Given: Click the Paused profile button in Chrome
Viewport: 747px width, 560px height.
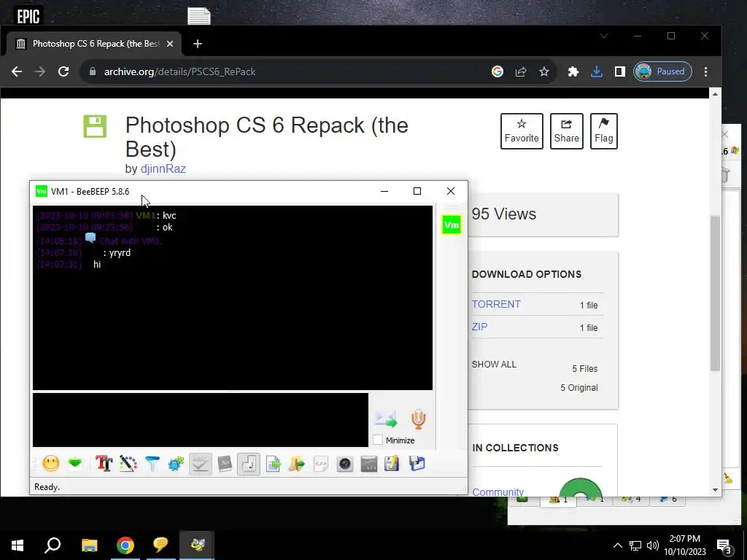Looking at the screenshot, I should (x=662, y=71).
